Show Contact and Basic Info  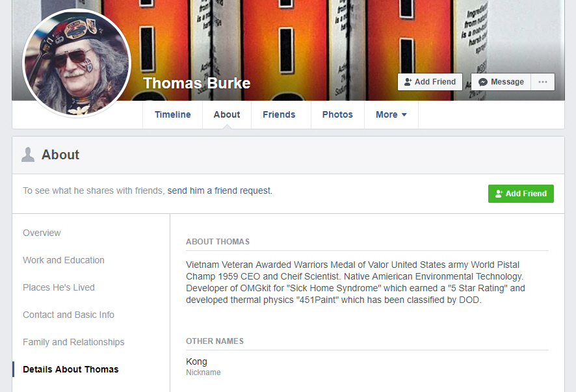[x=68, y=315]
